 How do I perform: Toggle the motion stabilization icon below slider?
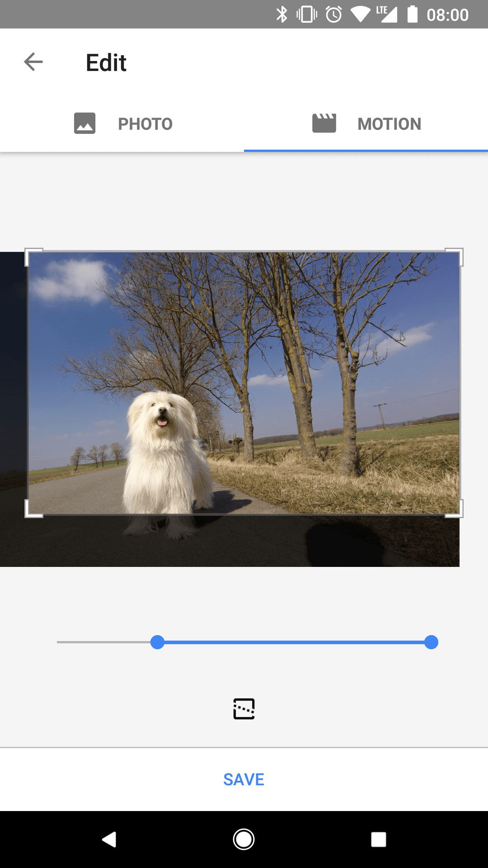coord(244,708)
